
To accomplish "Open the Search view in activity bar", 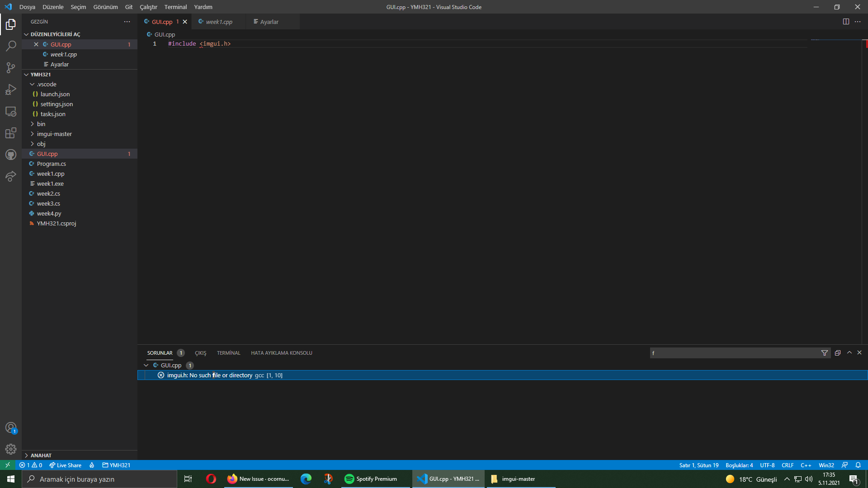I will 11,46.
